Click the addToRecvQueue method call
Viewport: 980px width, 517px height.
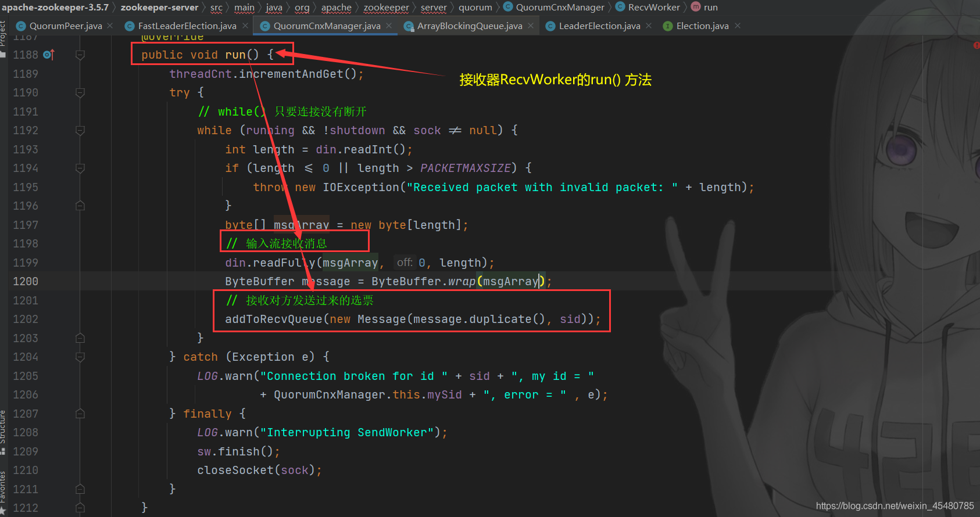(273, 319)
